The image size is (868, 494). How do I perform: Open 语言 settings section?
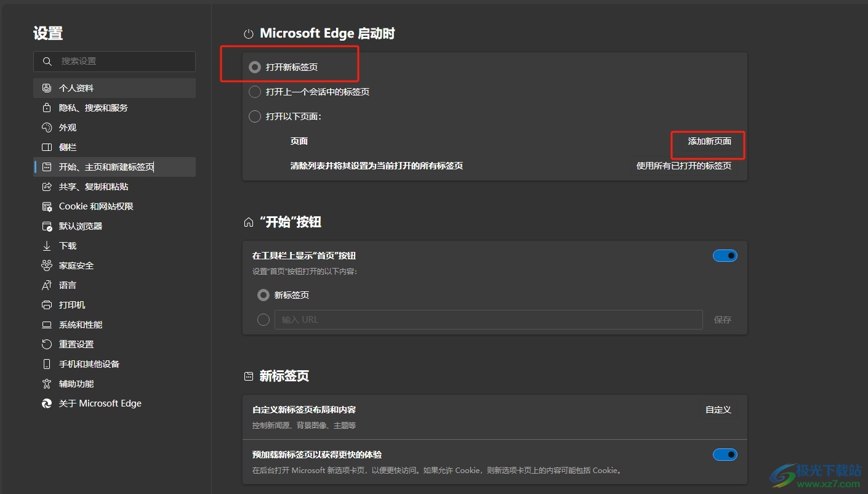115,285
